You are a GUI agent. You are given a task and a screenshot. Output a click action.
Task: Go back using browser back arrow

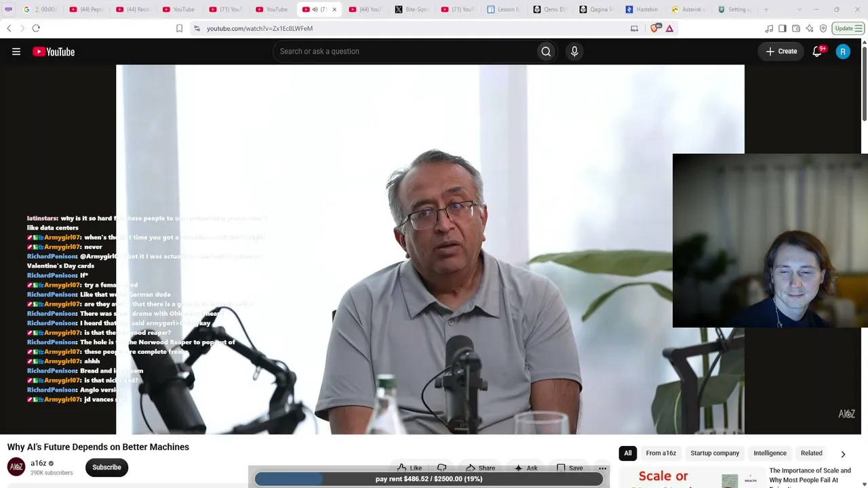pos(9,28)
